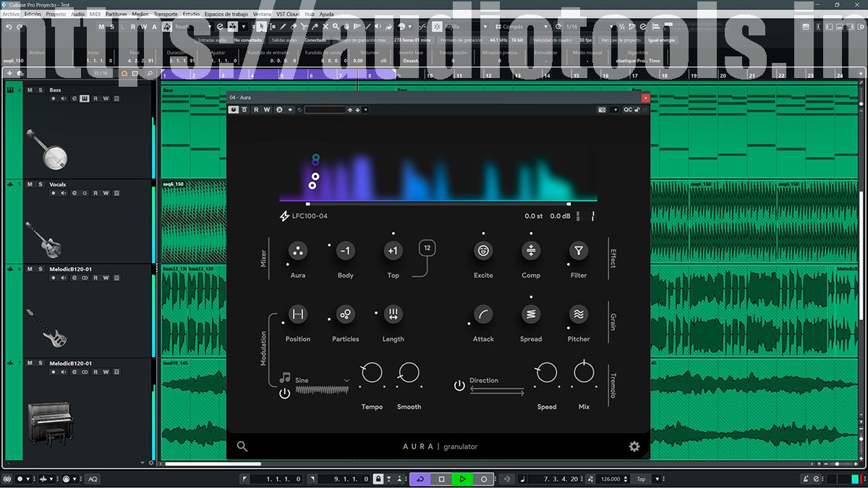This screenshot has height=488, width=868.
Task: Open Aura settings gear
Action: click(x=634, y=447)
